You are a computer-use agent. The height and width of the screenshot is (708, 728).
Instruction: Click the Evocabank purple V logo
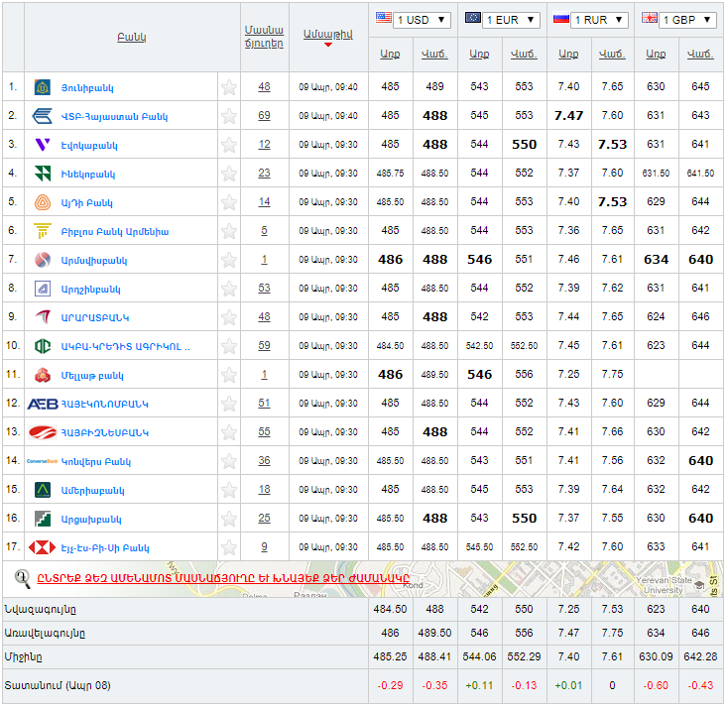tap(43, 145)
